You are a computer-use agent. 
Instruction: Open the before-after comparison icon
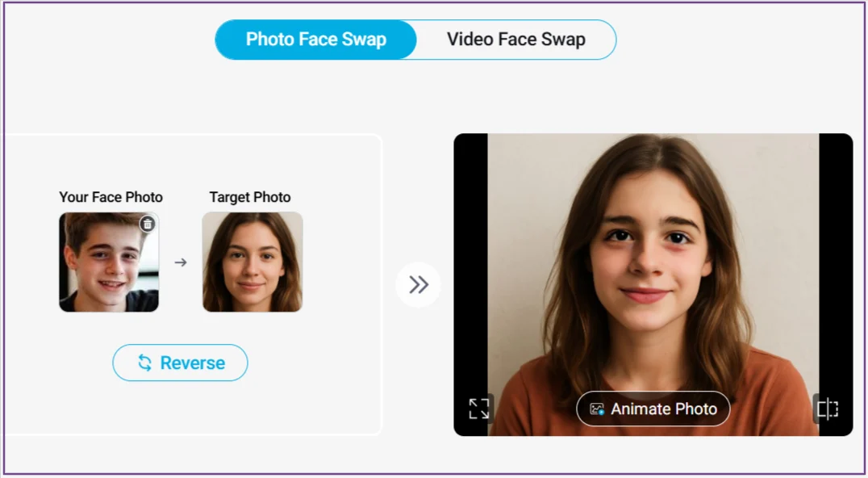[829, 409]
